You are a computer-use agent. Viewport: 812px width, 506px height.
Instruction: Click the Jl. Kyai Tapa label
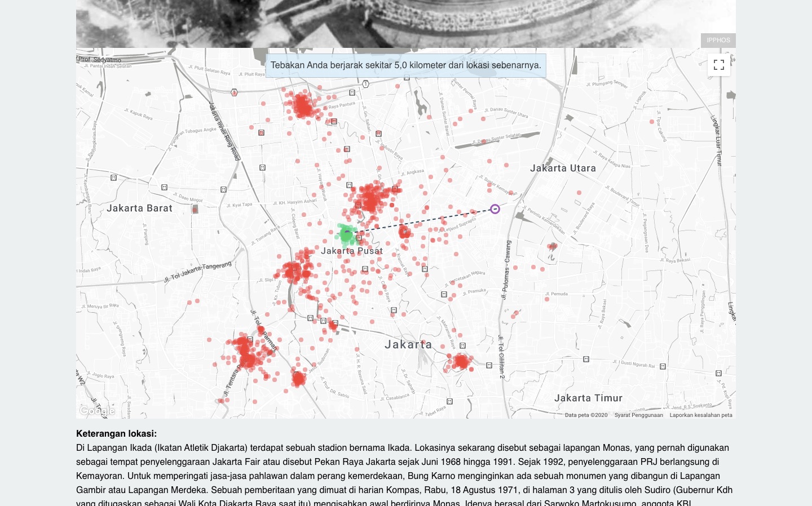click(240, 205)
